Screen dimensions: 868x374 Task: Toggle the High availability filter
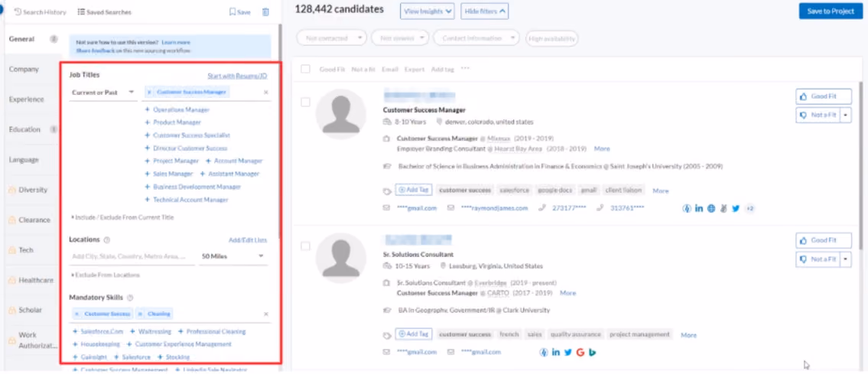(x=552, y=38)
